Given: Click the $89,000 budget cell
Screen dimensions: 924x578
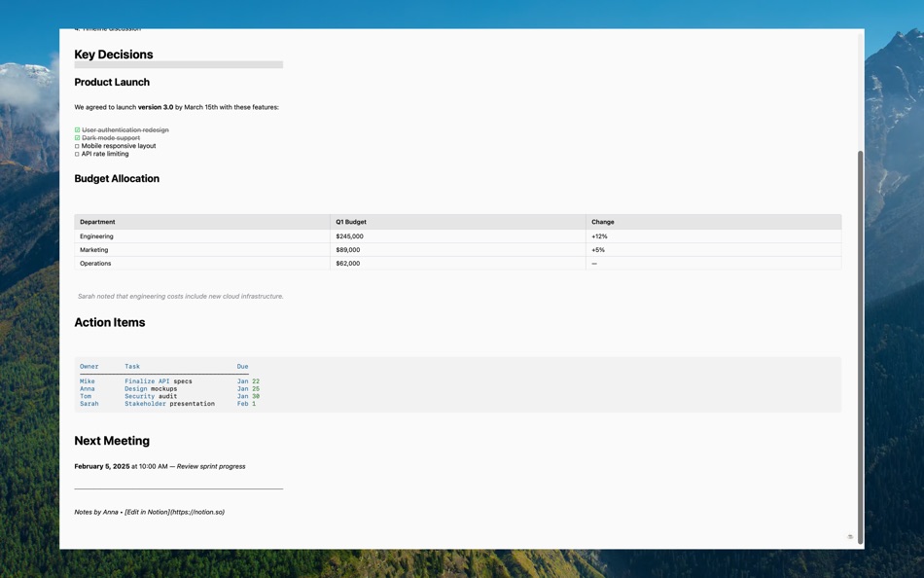Looking at the screenshot, I should (458, 249).
